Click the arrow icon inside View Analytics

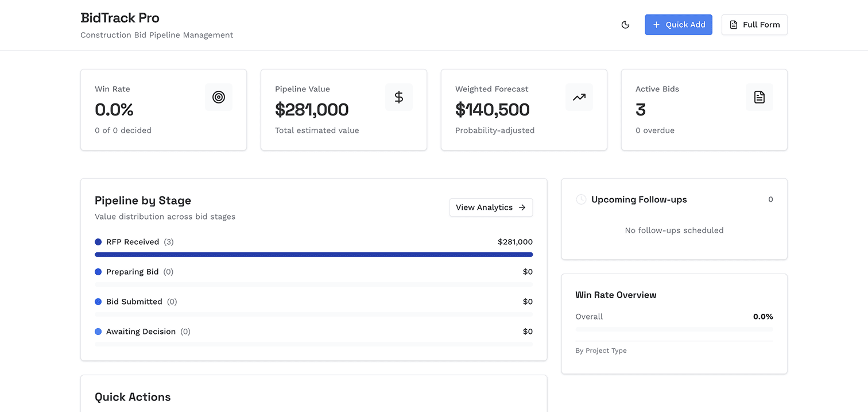523,207
